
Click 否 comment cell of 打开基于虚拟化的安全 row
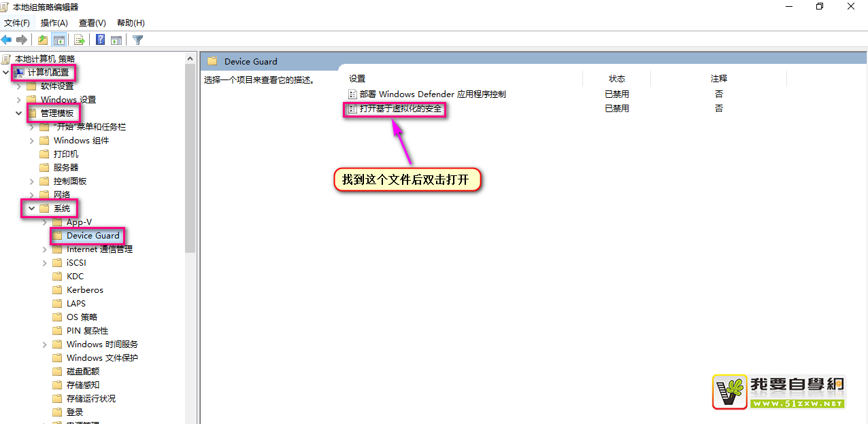pyautogui.click(x=719, y=109)
